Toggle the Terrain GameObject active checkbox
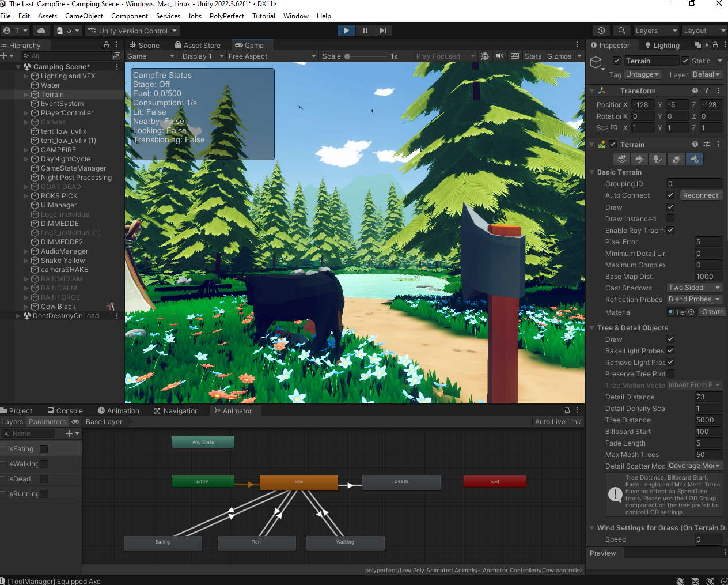728x585 pixels. [x=617, y=61]
